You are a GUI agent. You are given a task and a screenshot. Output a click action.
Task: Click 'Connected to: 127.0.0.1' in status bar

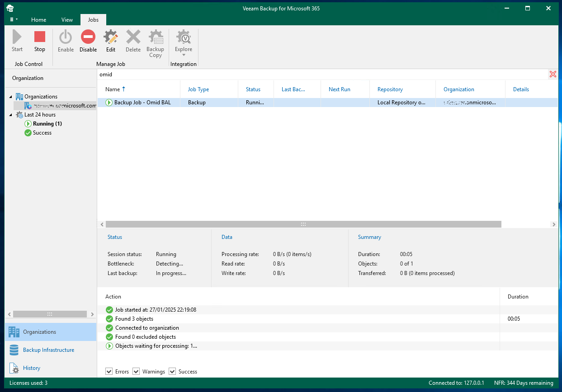click(x=456, y=383)
